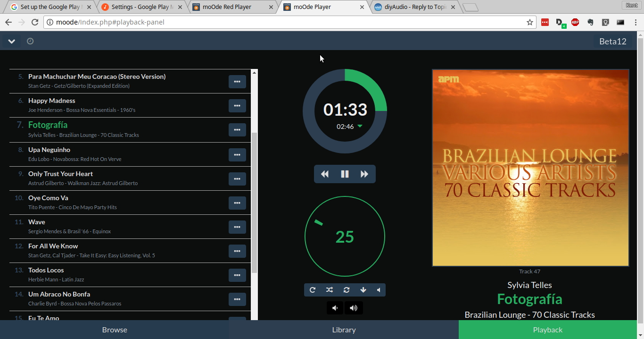This screenshot has width=644, height=339.
Task: Play Only Trust Your Heart playlist entry
Action: coord(60,174)
